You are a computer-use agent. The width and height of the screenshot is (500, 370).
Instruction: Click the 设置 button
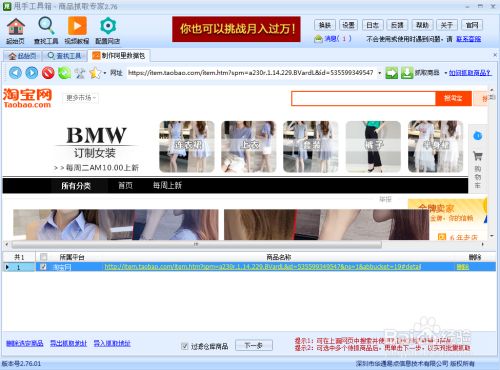coord(349,25)
